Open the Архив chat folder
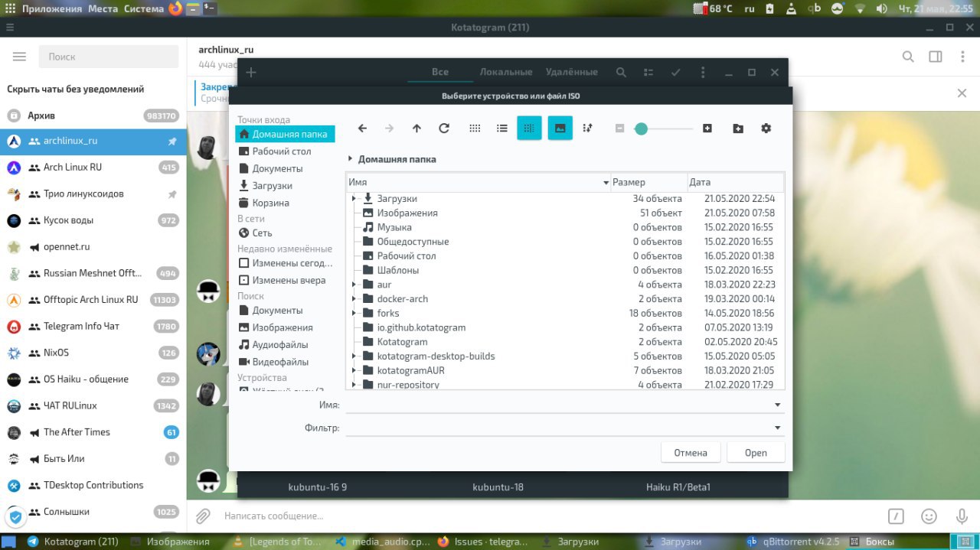 coord(93,116)
